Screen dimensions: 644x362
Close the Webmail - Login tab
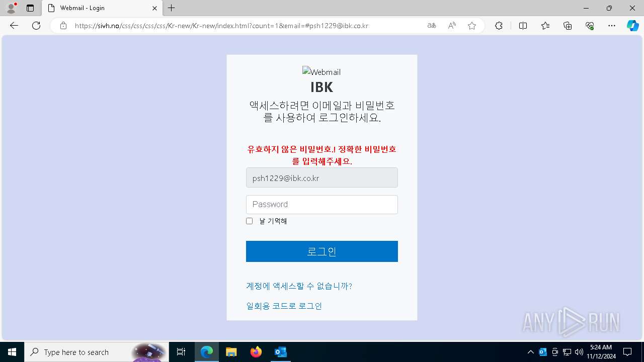[x=154, y=8]
